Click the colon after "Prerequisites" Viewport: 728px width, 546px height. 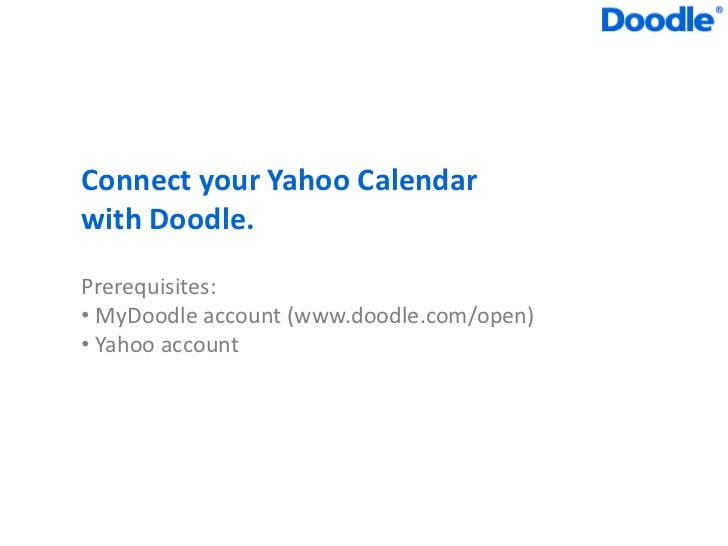(213, 290)
